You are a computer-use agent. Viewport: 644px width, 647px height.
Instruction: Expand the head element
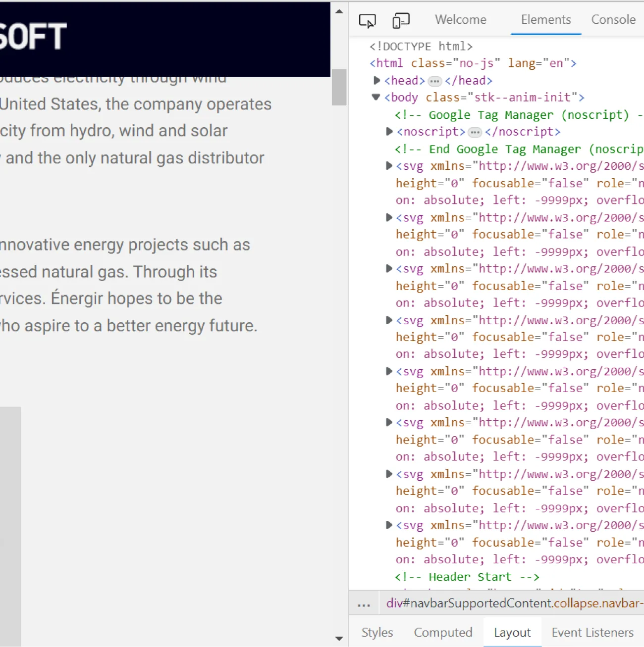pos(376,80)
